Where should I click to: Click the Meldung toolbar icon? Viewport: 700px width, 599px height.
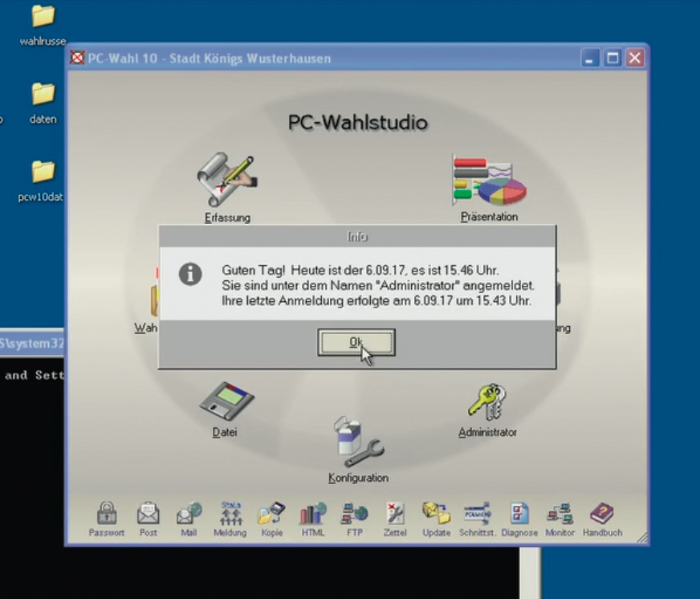(230, 514)
